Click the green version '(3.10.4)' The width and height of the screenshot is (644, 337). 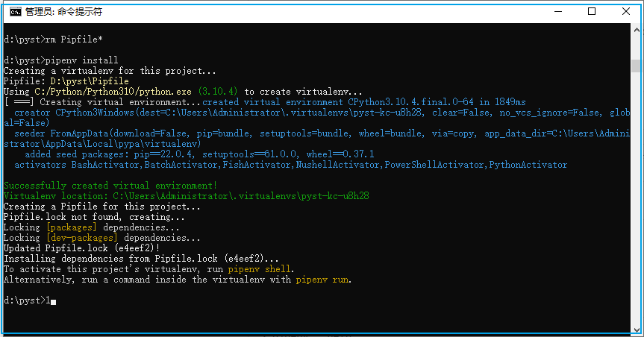[218, 92]
